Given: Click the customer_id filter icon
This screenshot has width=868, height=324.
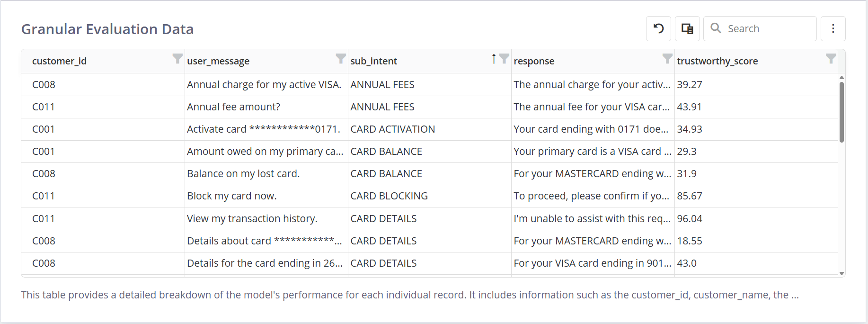Looking at the screenshot, I should click(x=177, y=59).
